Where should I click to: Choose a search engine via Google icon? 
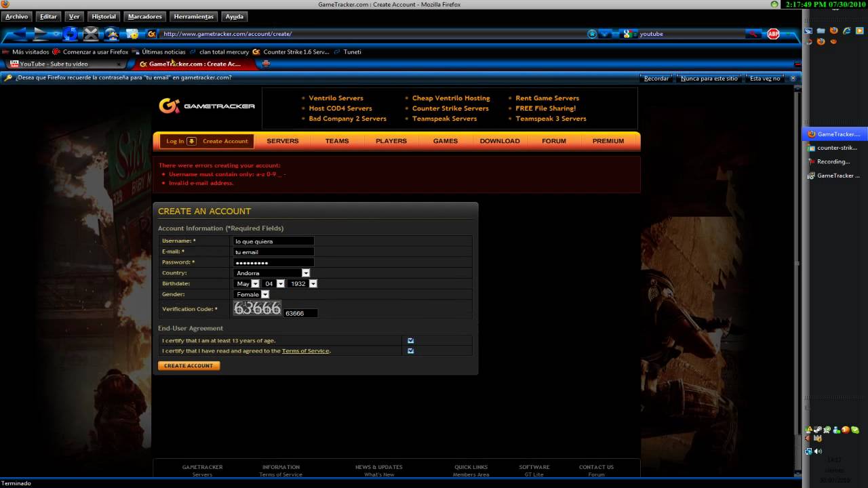click(x=629, y=34)
